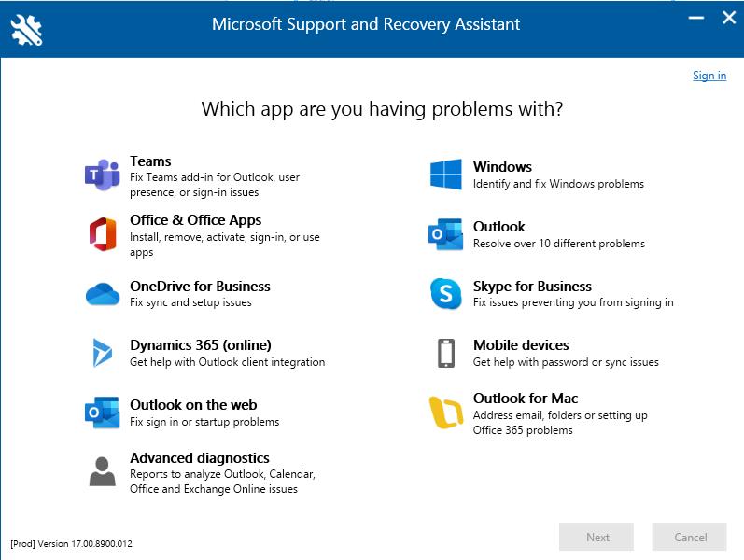Click the Outlook app icon
The image size is (744, 560).
445,234
